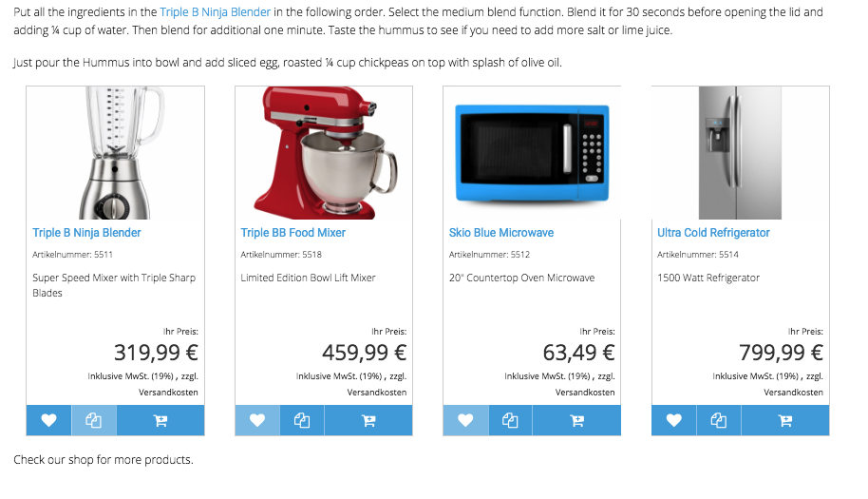Add Triple BB Food Mixer to wishlist

(x=257, y=420)
